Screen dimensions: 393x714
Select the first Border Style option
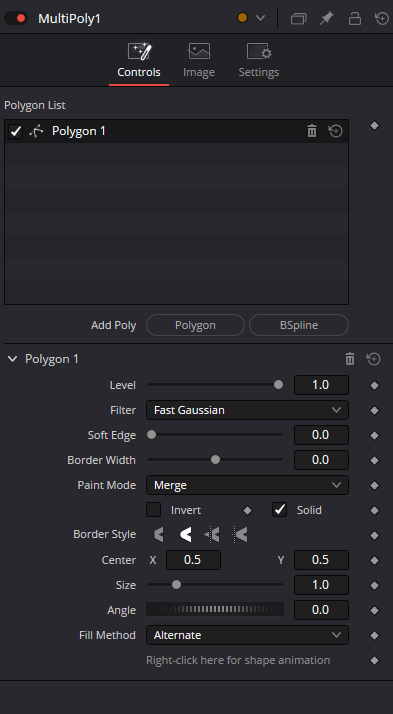158,535
